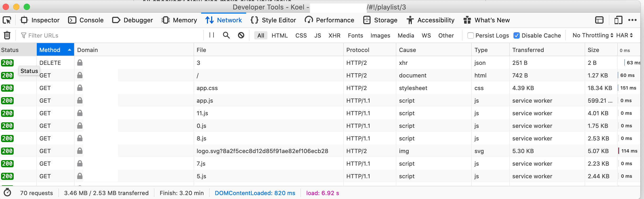
Task: Filter requests by XHR type
Action: (x=334, y=35)
